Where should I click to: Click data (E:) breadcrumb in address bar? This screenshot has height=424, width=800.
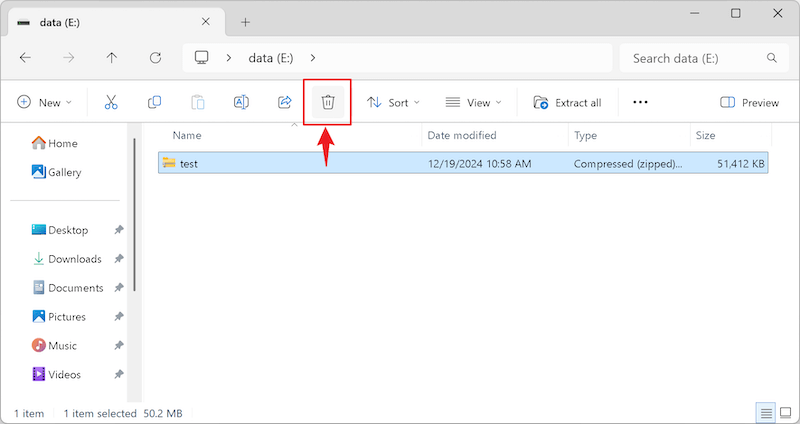271,58
